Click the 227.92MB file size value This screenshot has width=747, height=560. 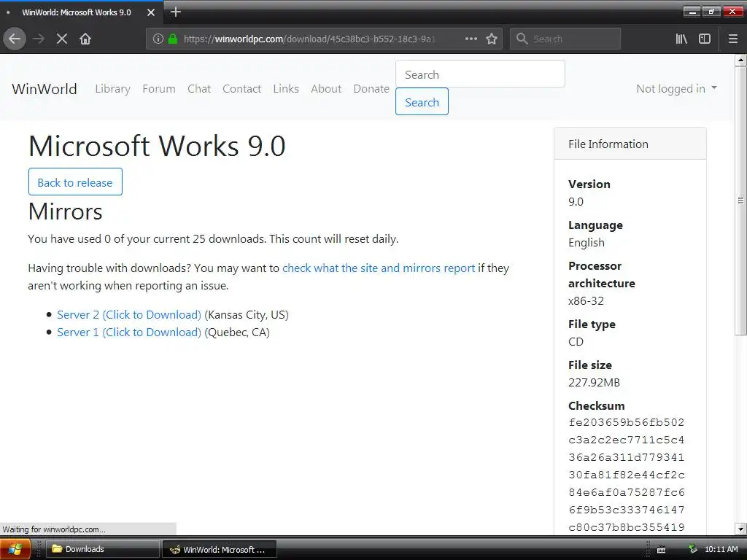tap(594, 382)
